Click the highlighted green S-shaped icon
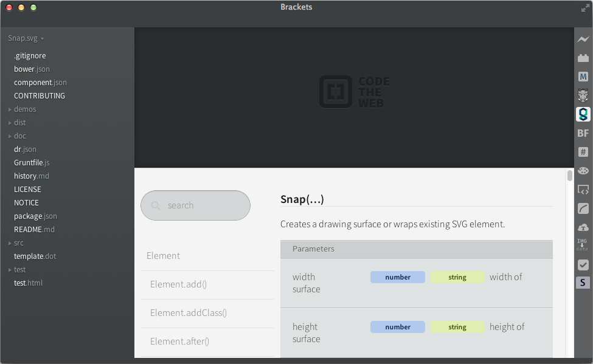Image resolution: width=593 pixels, height=364 pixels. click(583, 114)
